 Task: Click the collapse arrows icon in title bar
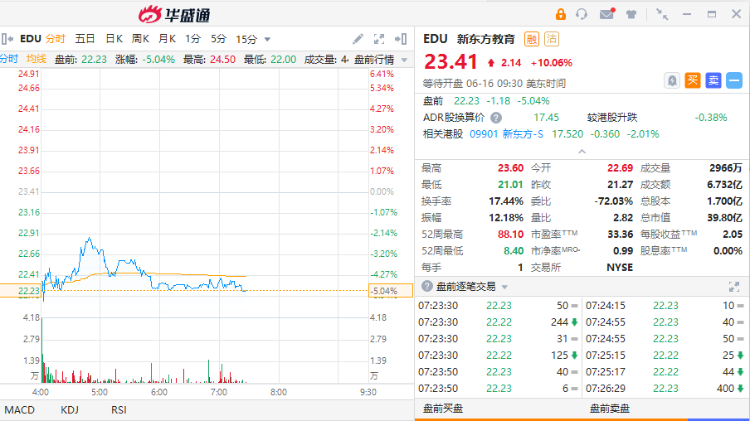662,14
